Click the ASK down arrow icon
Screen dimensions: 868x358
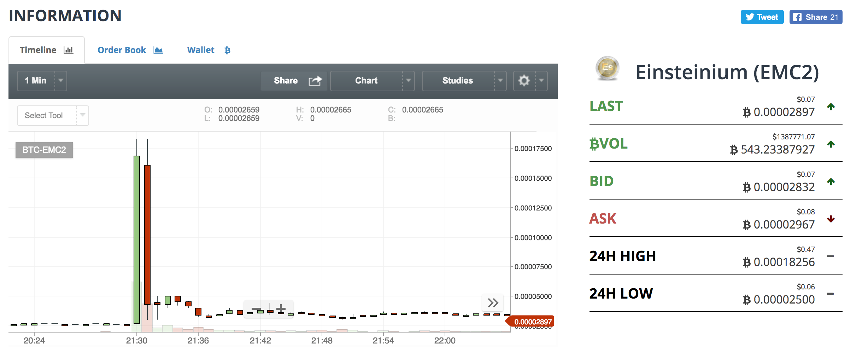[831, 219]
